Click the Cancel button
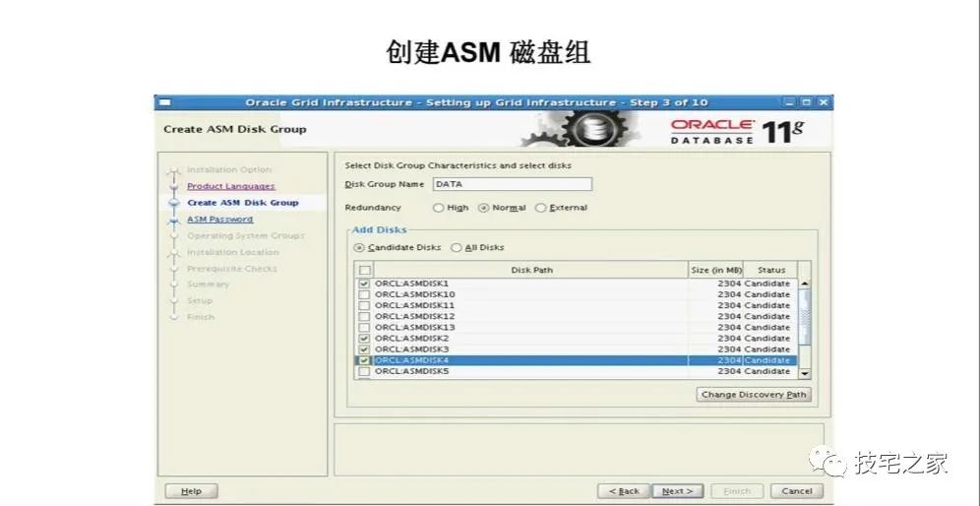The width and height of the screenshot is (980, 506). click(797, 491)
